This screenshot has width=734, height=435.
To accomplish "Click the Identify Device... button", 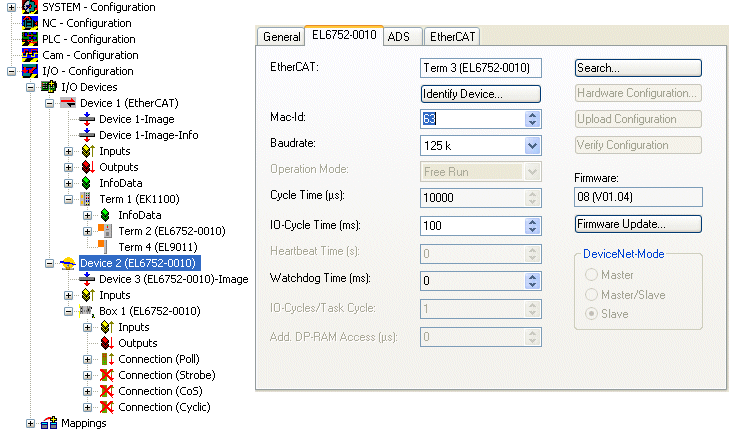I will point(481,94).
